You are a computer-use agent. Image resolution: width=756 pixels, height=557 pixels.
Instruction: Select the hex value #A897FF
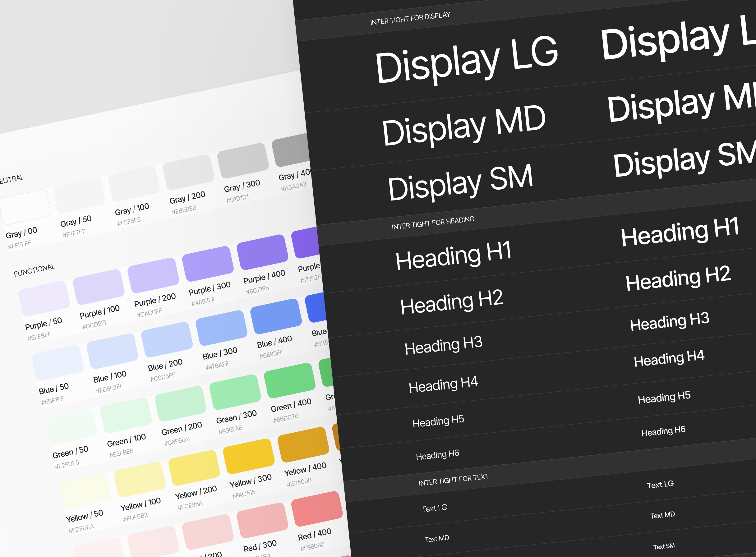click(x=203, y=302)
